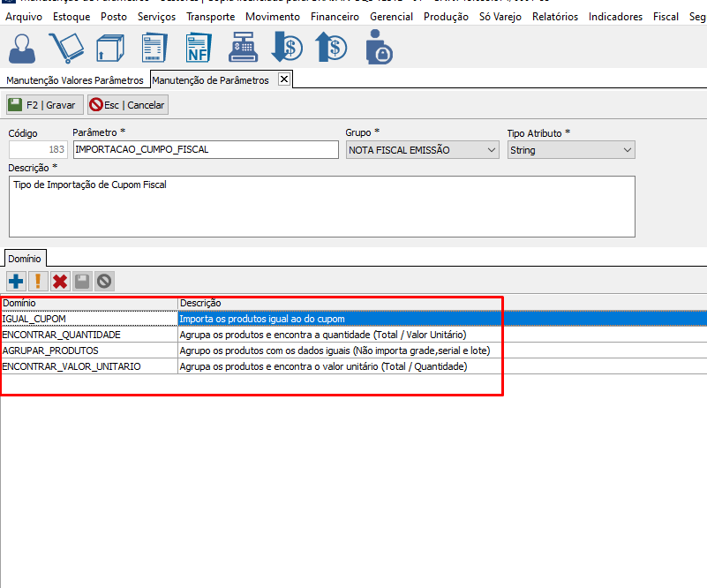Open the Financeiro menu
This screenshot has width=707, height=588.
coord(335,17)
